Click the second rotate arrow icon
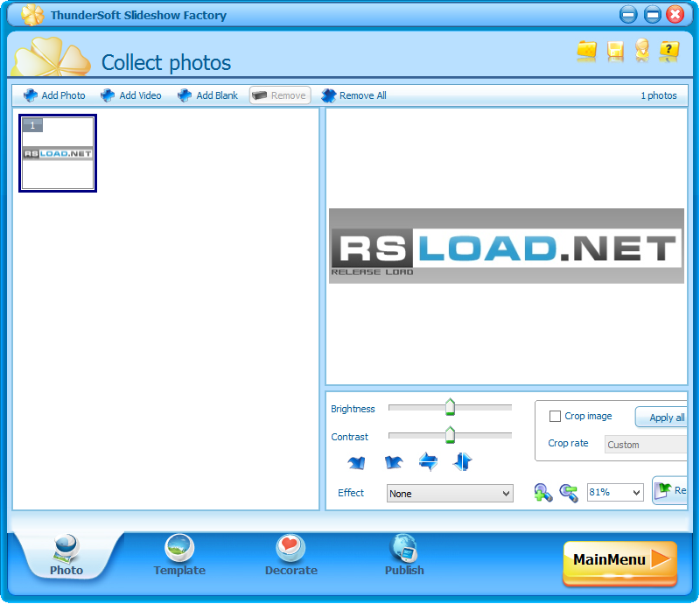 pos(393,462)
